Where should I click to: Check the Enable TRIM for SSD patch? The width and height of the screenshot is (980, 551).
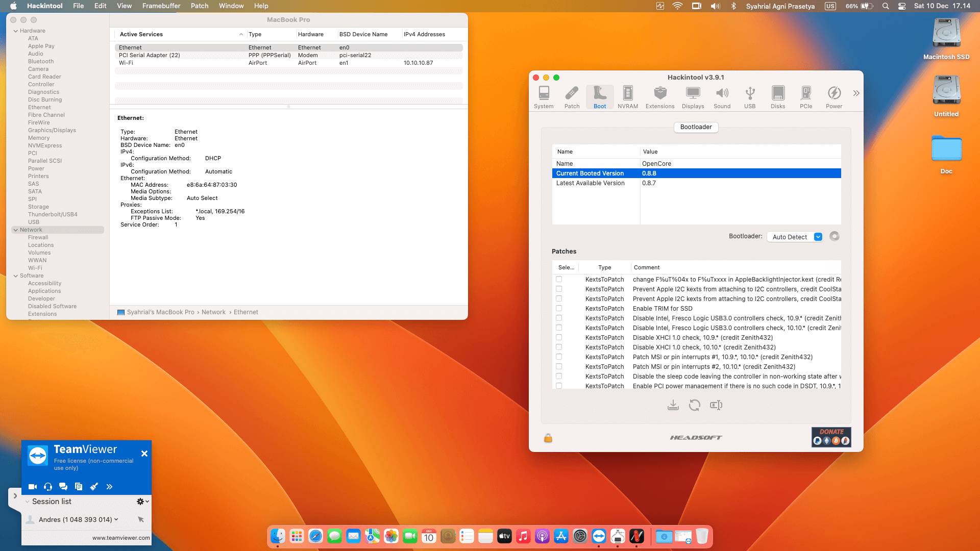tap(559, 309)
